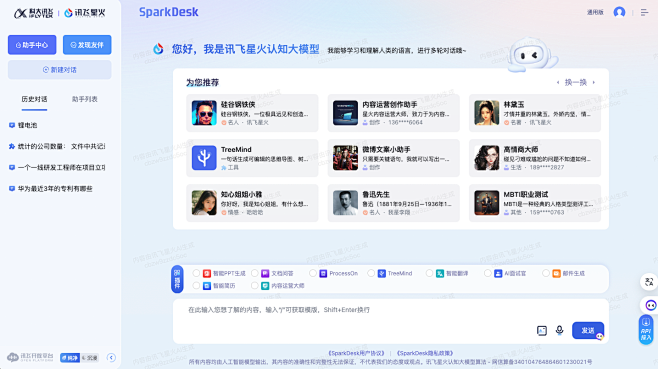Open the 一个一线研发工程师 conversation
Viewport: 658px width, 369px height.
coord(57,167)
